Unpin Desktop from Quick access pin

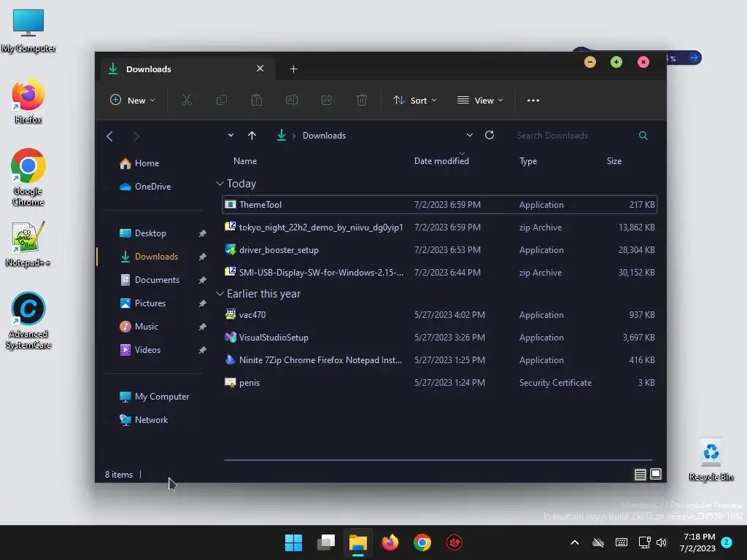point(203,233)
